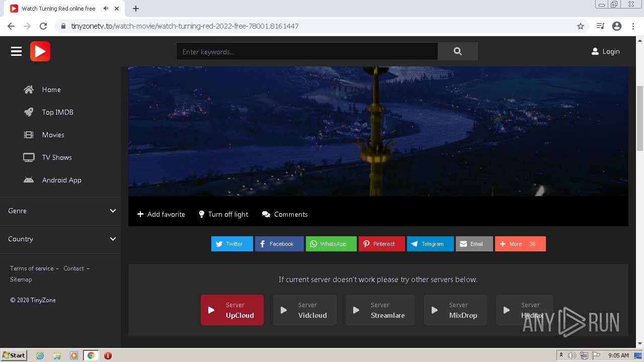
Task: Share via Email
Action: click(474, 244)
